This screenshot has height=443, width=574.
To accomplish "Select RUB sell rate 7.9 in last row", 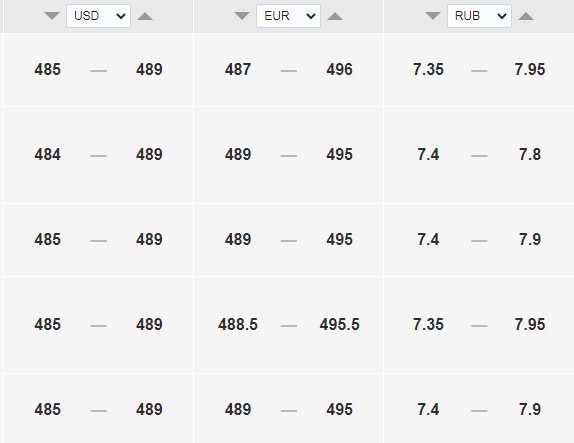I will click(x=530, y=409).
